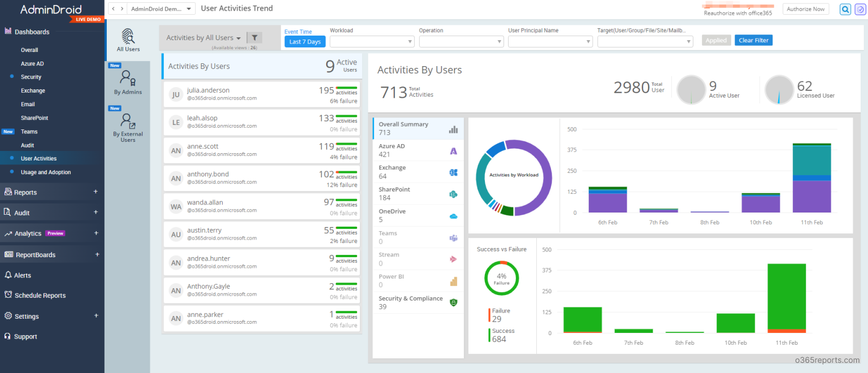Open the Operation filter dropdown
The image size is (868, 373).
461,41
